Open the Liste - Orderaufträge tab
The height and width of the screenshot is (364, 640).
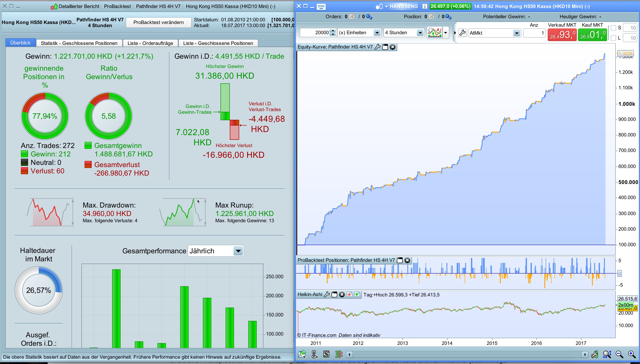click(150, 43)
